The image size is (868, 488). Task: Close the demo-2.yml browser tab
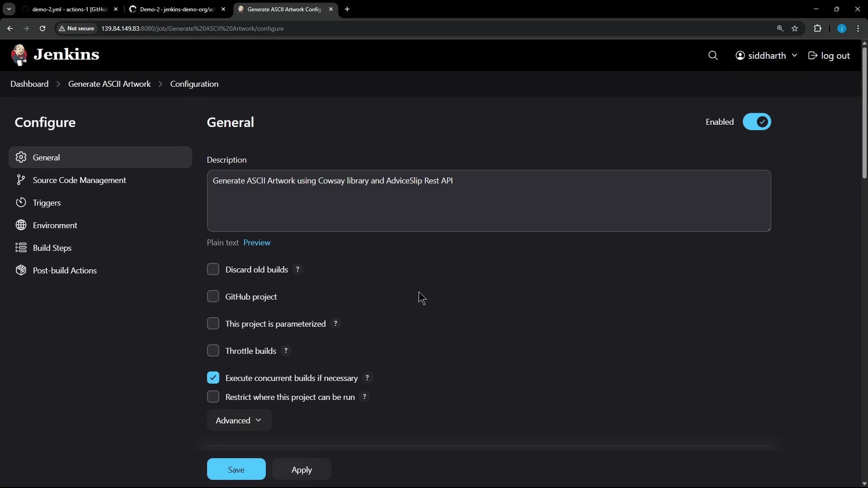[116, 9]
